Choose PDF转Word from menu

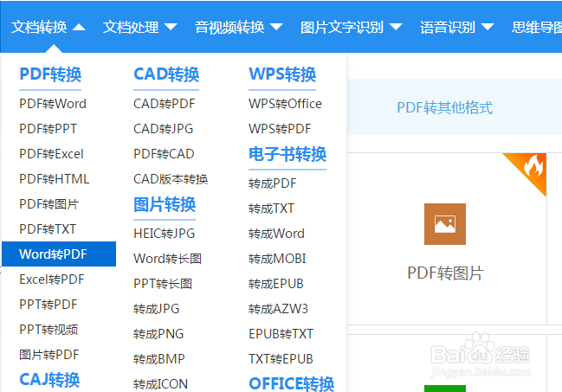point(53,104)
